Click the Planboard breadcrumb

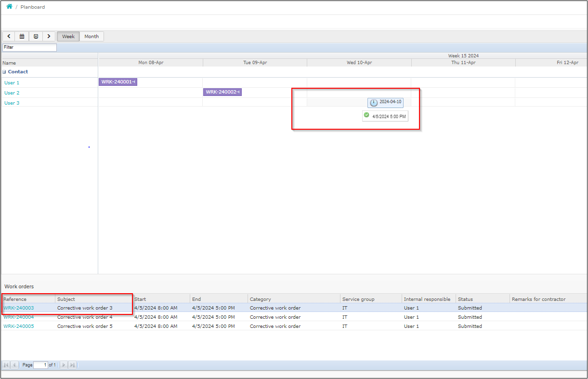33,7
